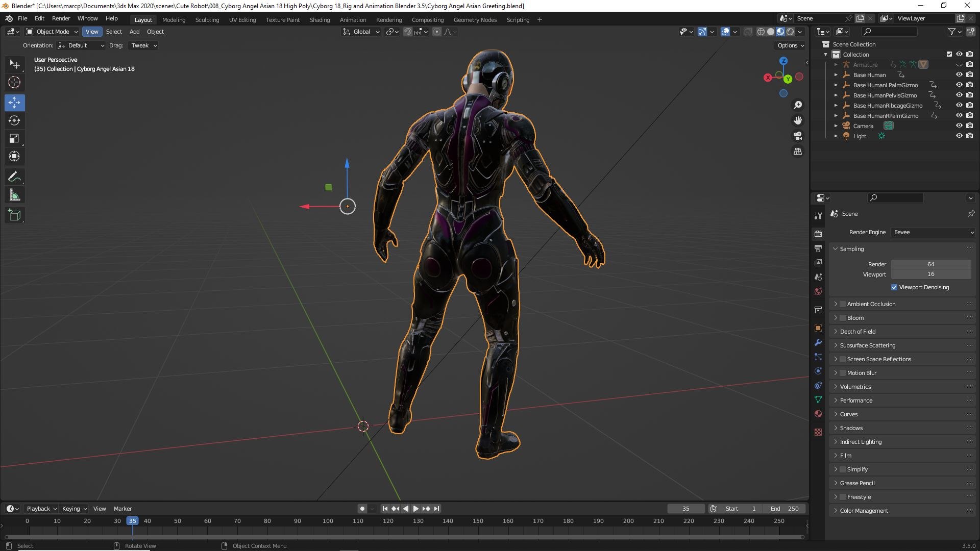Select the Scale tool
Image resolution: width=980 pixels, height=551 pixels.
click(14, 138)
